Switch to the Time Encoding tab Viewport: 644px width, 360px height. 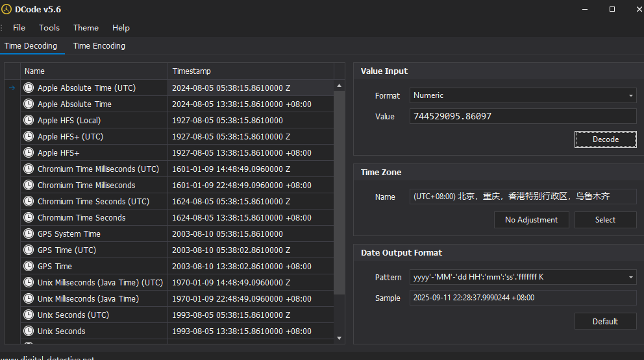click(x=99, y=45)
